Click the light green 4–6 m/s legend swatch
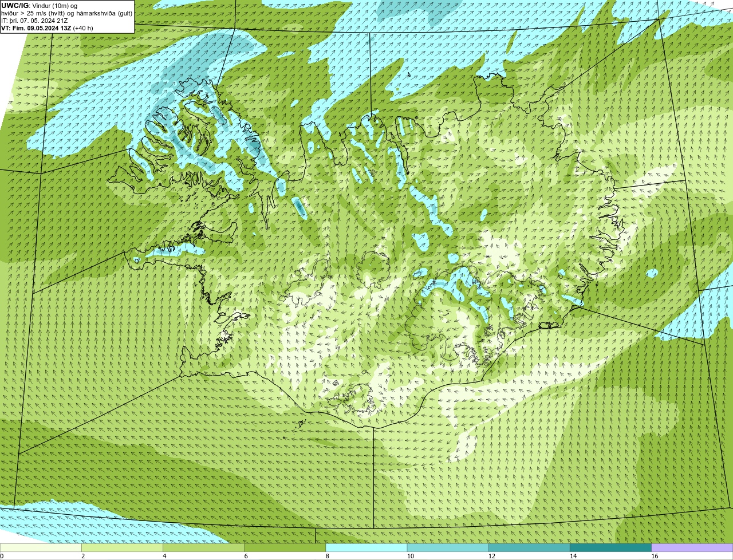Viewport: 733px width, 560px height. click(x=203, y=547)
